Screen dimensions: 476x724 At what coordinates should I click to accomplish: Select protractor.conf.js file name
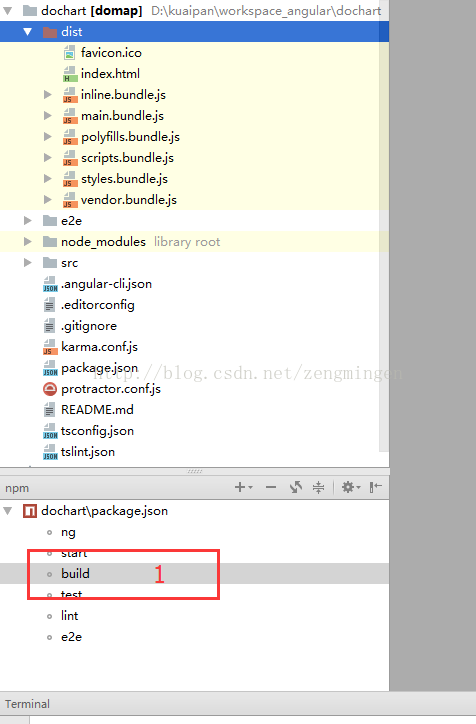pos(111,389)
